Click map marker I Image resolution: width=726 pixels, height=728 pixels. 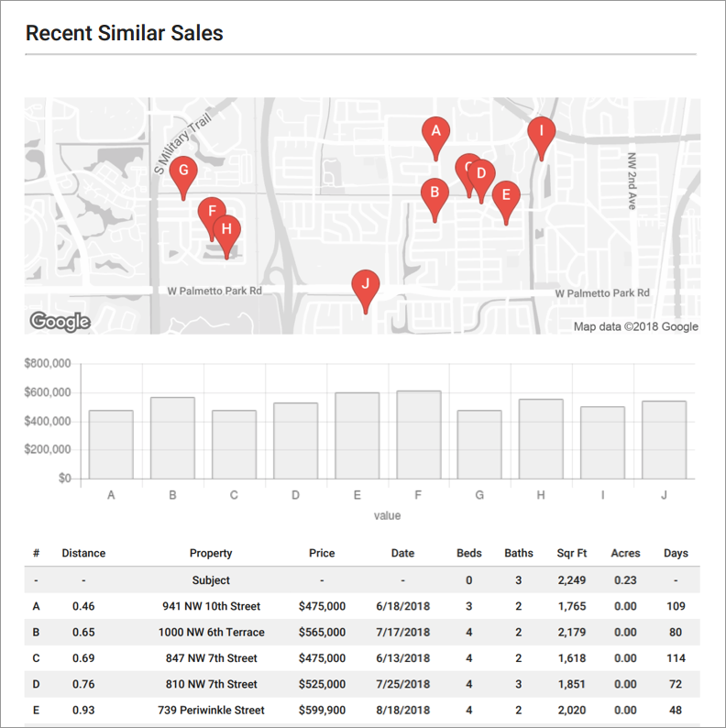coord(541,132)
